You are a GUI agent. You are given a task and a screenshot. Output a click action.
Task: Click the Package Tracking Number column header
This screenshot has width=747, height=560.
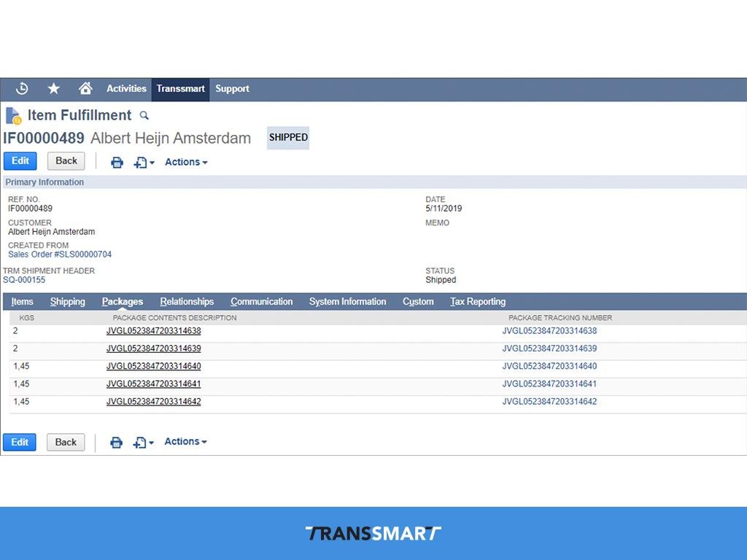pos(560,318)
